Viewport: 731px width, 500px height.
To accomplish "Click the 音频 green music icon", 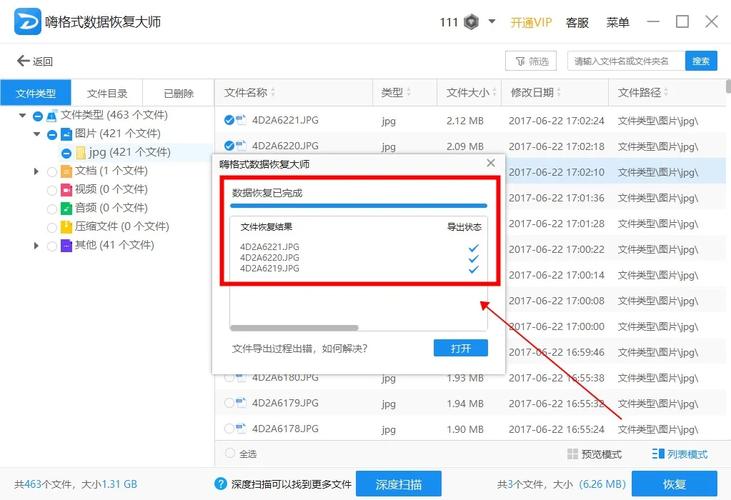I will 67,208.
